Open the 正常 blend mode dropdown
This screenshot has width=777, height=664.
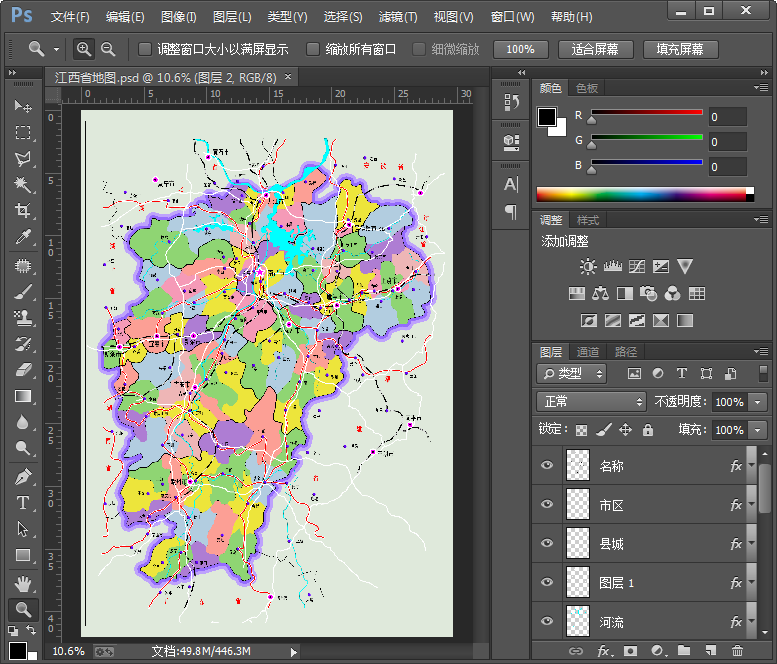click(591, 401)
